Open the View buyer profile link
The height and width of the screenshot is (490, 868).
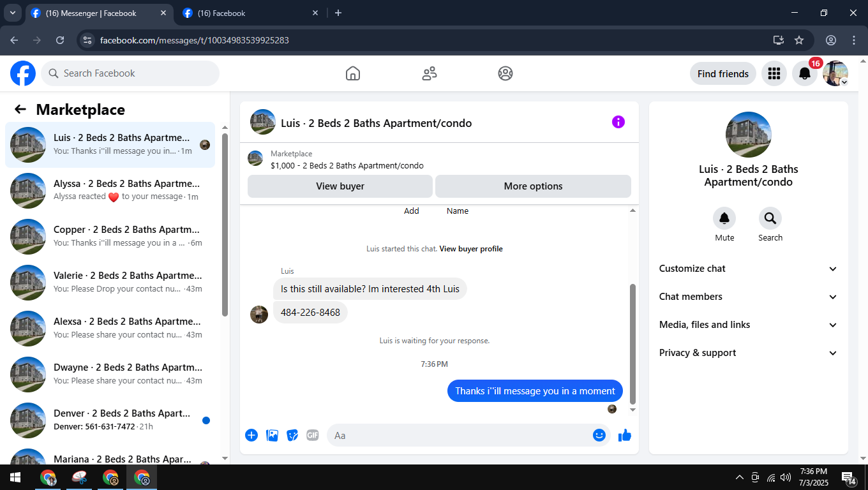point(471,249)
